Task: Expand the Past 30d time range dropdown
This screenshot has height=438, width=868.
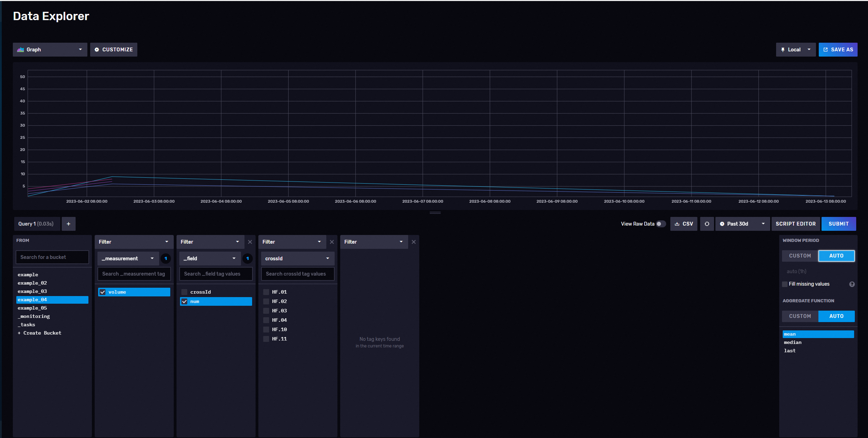Action: pyautogui.click(x=742, y=224)
